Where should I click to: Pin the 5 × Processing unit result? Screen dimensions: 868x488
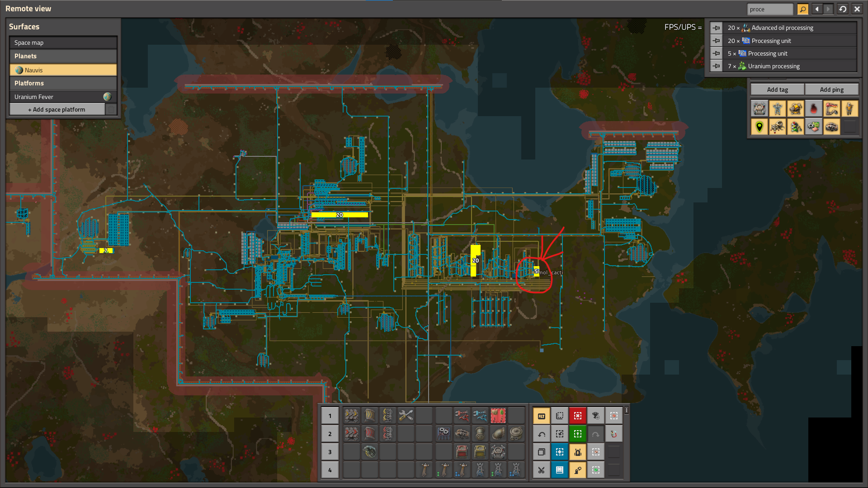pos(717,53)
